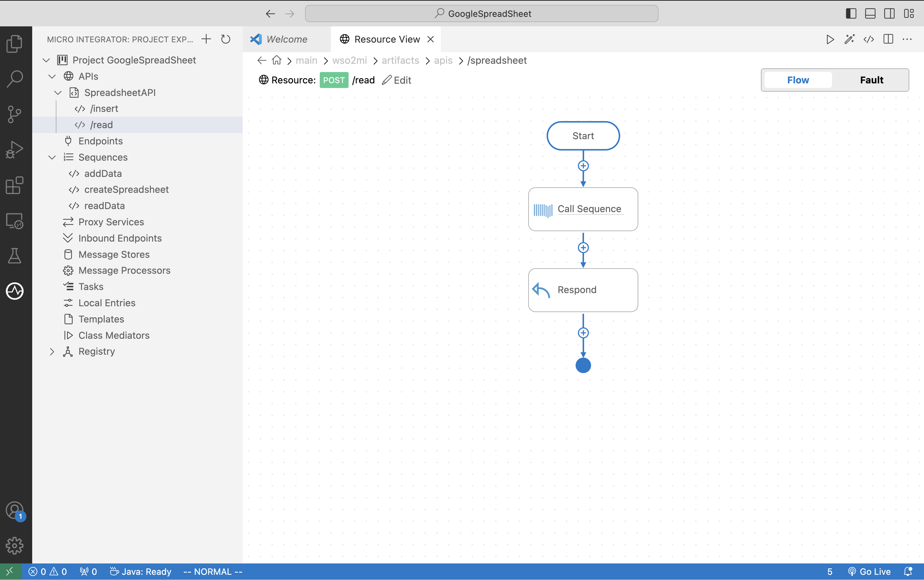
Task: Run the project with play icon
Action: 830,39
